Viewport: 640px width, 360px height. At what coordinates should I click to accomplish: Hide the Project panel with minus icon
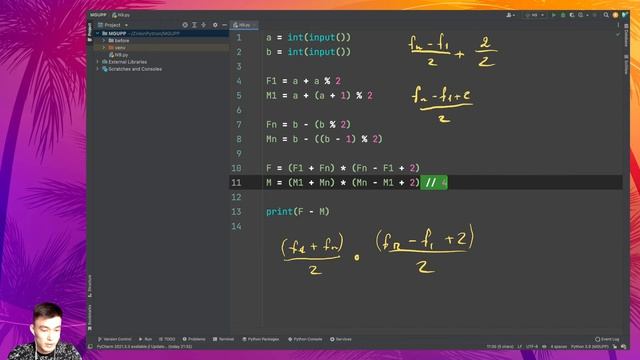(224, 25)
